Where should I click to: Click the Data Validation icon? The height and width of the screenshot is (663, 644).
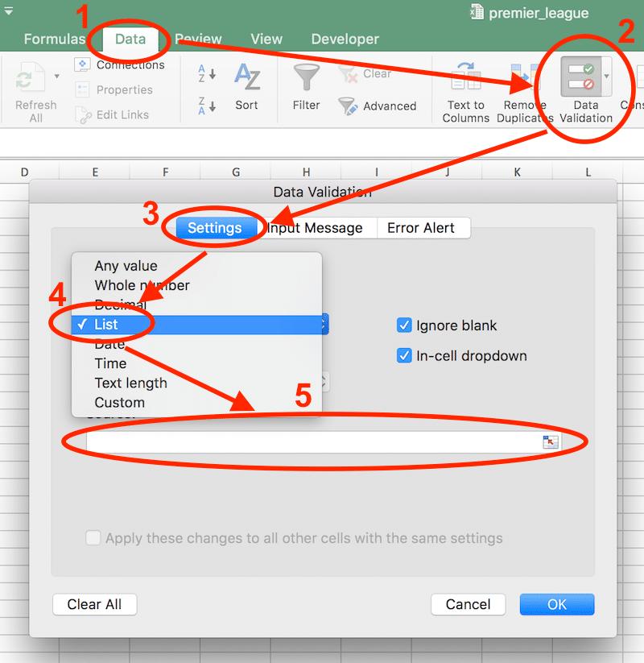coord(581,77)
